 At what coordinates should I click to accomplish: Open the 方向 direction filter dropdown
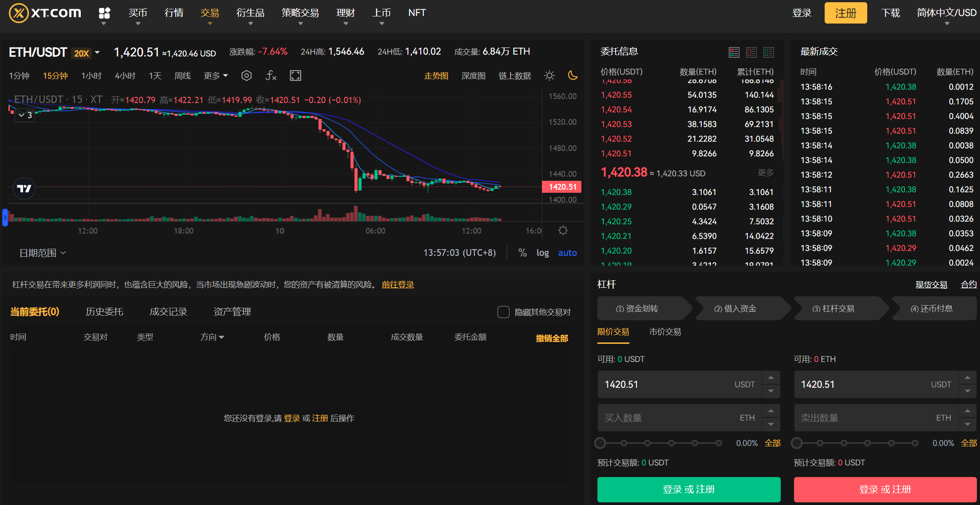coord(213,337)
